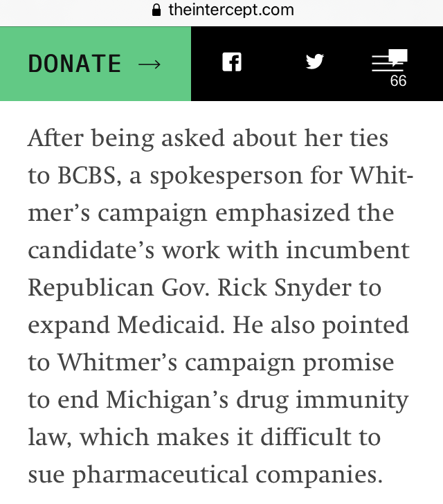
Task: Click the arrow beside DONATE
Action: point(150,64)
